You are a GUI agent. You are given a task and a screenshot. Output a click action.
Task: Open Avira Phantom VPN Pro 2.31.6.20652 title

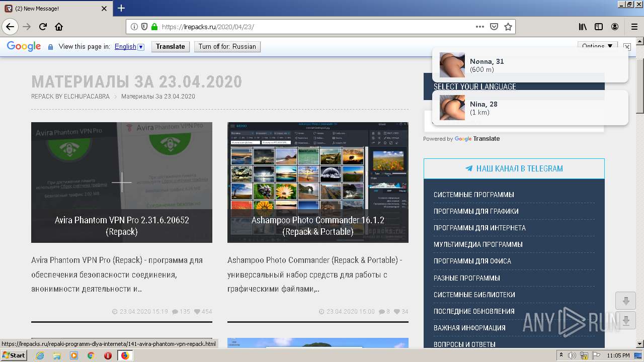[122, 226]
